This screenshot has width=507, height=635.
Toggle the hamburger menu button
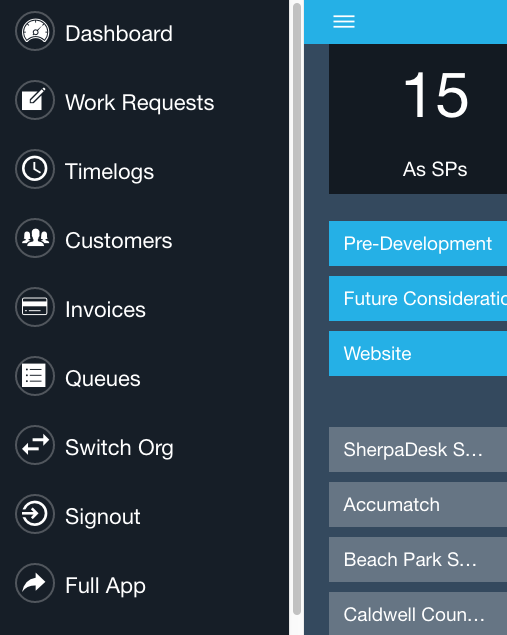[344, 21]
